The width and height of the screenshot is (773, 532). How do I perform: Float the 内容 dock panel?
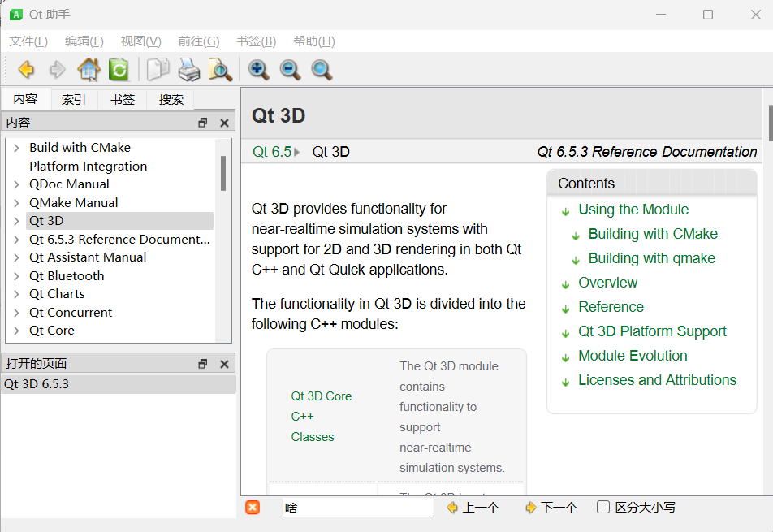203,123
